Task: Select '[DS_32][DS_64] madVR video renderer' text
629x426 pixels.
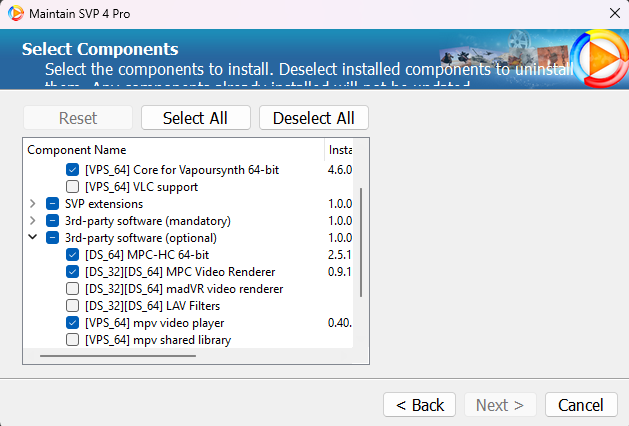Action: 184,289
